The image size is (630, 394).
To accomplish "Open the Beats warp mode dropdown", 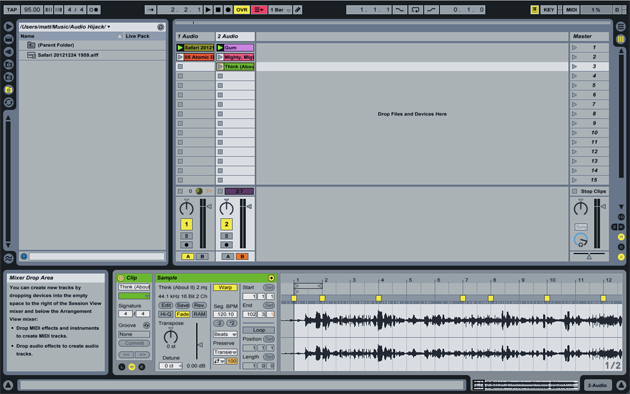I will [x=225, y=334].
